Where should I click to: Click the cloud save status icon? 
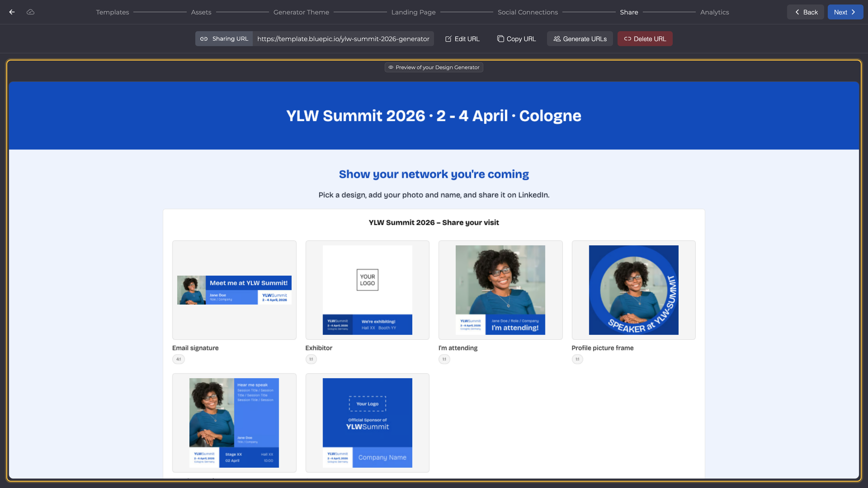click(x=30, y=12)
